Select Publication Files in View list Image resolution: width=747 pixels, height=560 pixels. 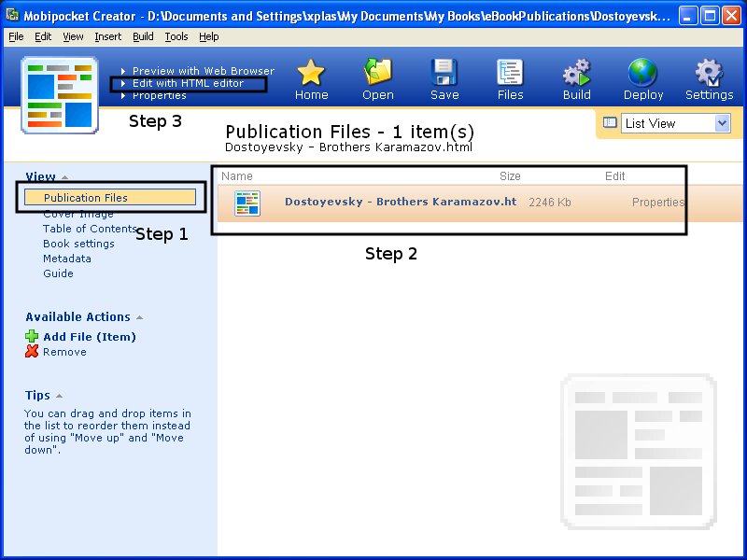click(x=110, y=197)
